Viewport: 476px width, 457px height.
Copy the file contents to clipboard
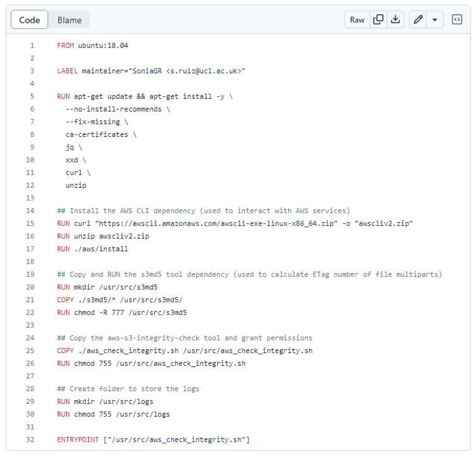(378, 20)
